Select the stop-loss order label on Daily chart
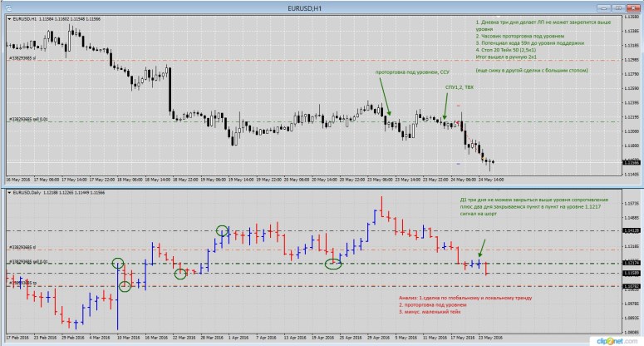This screenshot has height=346, width=644. tap(22, 247)
